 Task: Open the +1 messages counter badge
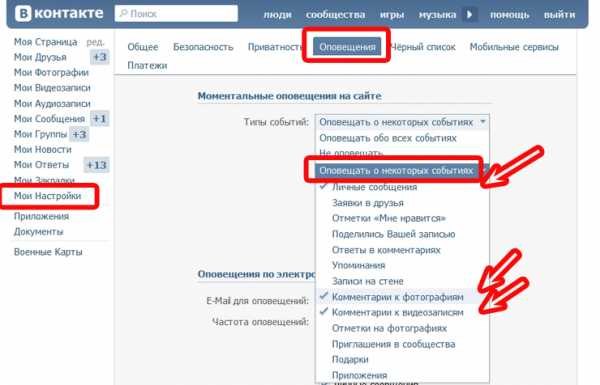[100, 119]
